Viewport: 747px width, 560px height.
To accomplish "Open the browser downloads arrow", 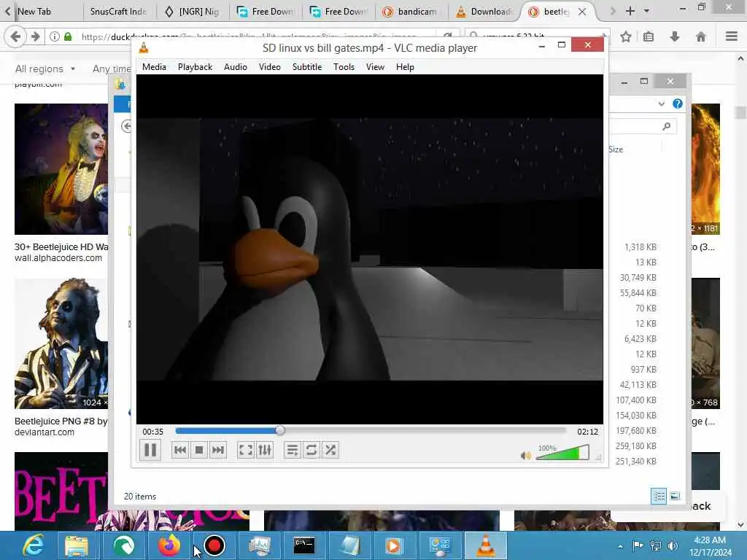I will (675, 36).
